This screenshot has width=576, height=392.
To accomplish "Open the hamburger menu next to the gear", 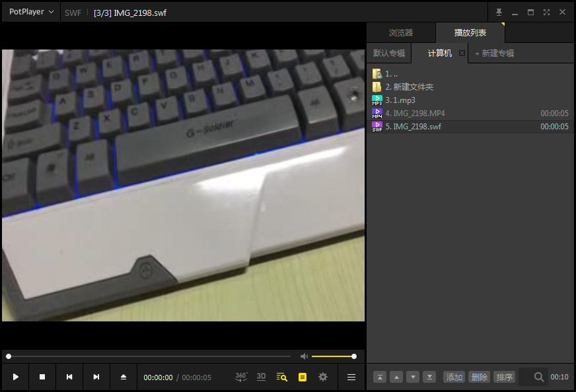I will 351,377.
